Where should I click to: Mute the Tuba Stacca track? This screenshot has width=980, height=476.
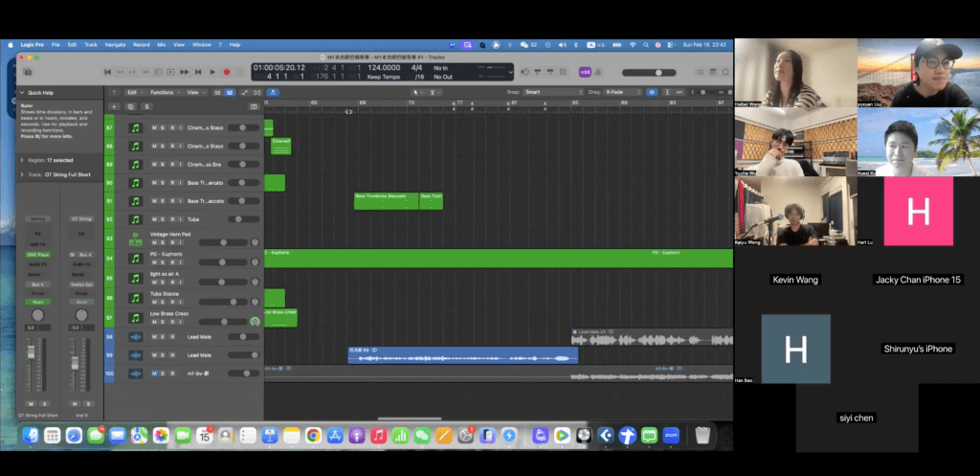(x=154, y=302)
